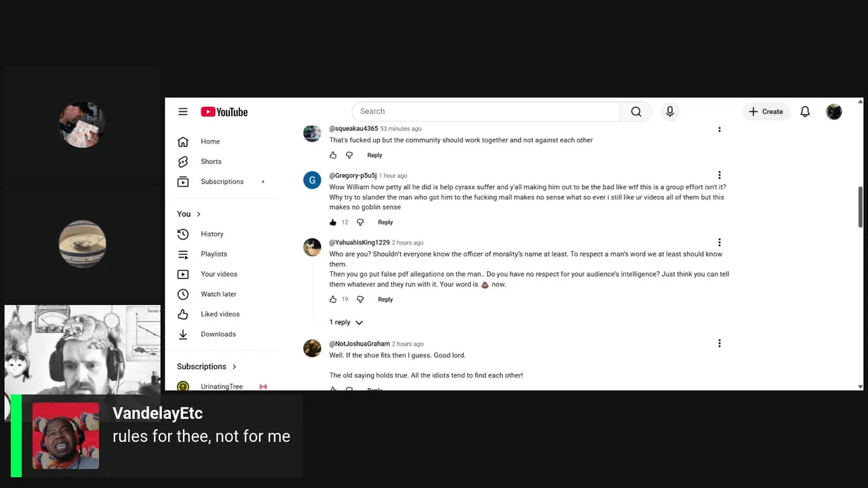868x488 pixels.
Task: Open the account avatar menu
Action: [x=834, y=112]
